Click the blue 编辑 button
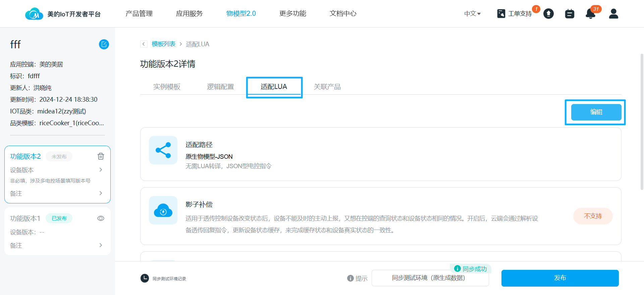Screen dimensions: 644x295 coord(596,112)
